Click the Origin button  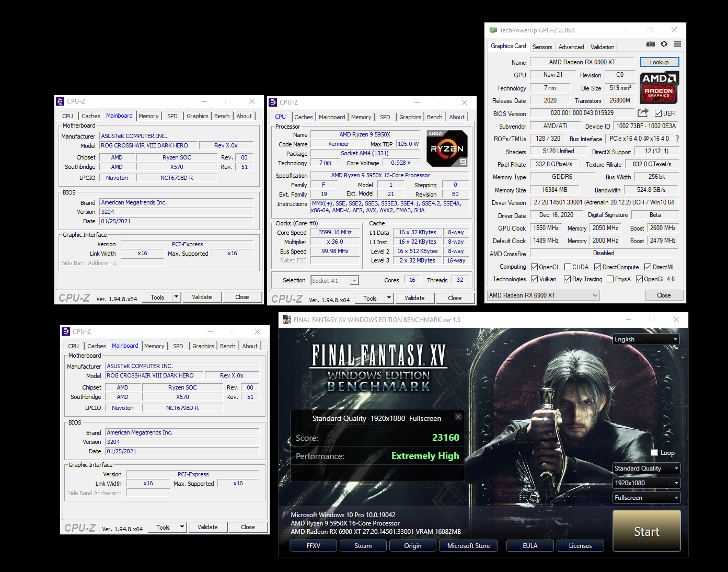pyautogui.click(x=413, y=546)
